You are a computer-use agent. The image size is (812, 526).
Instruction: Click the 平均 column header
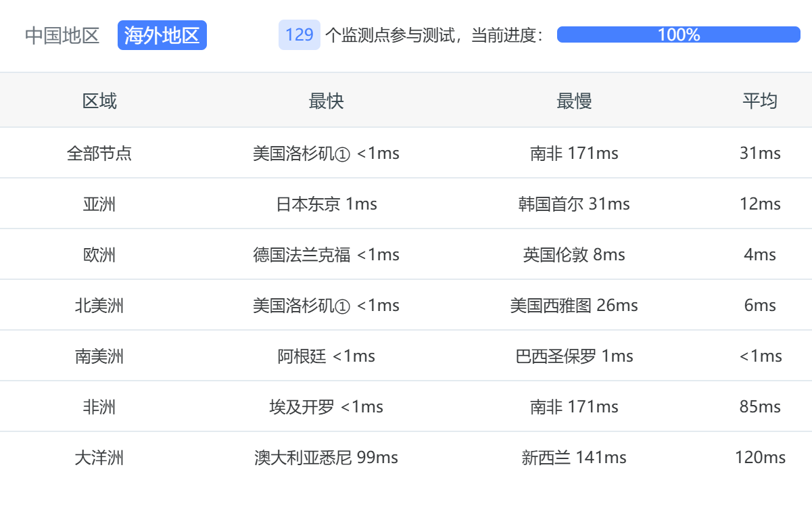760,101
